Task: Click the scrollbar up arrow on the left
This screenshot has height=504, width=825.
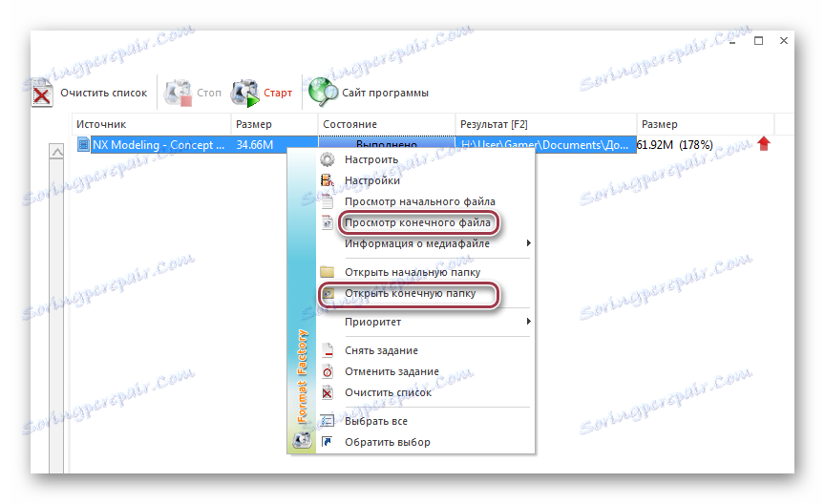Action: (57, 152)
